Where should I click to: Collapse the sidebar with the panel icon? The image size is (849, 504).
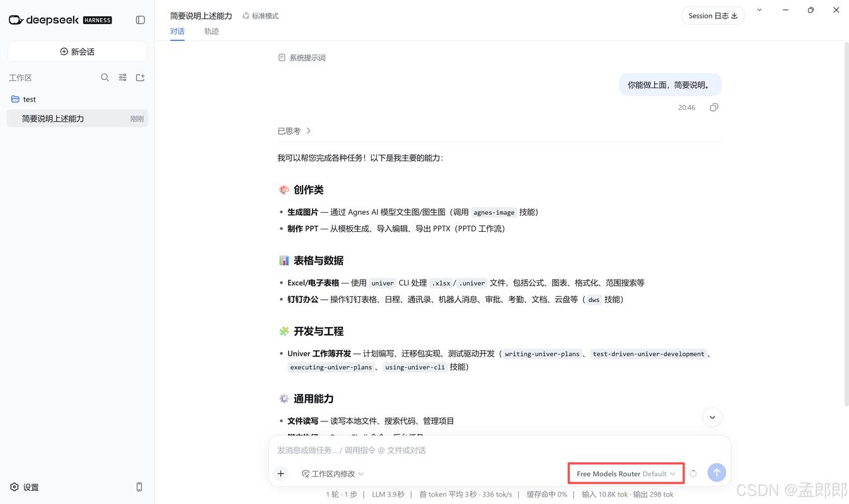coord(141,20)
